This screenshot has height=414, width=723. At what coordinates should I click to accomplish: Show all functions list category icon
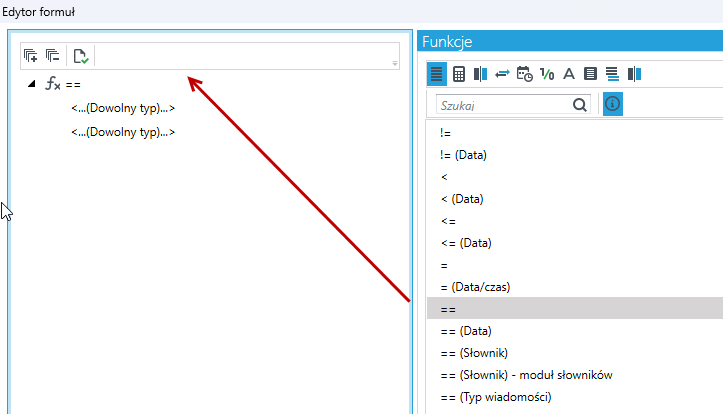(437, 74)
